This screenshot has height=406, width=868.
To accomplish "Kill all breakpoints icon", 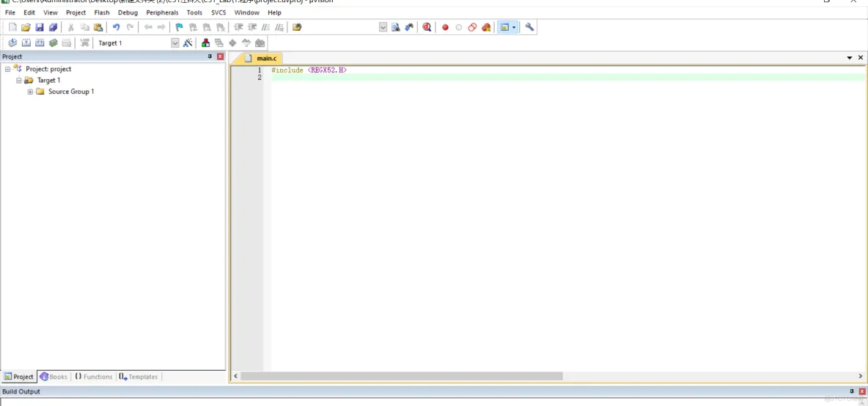I will pos(486,27).
